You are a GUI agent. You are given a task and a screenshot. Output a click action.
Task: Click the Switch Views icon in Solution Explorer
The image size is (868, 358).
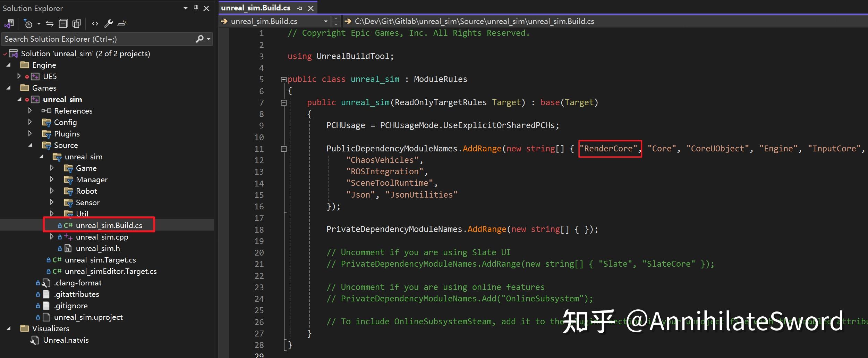(9, 23)
